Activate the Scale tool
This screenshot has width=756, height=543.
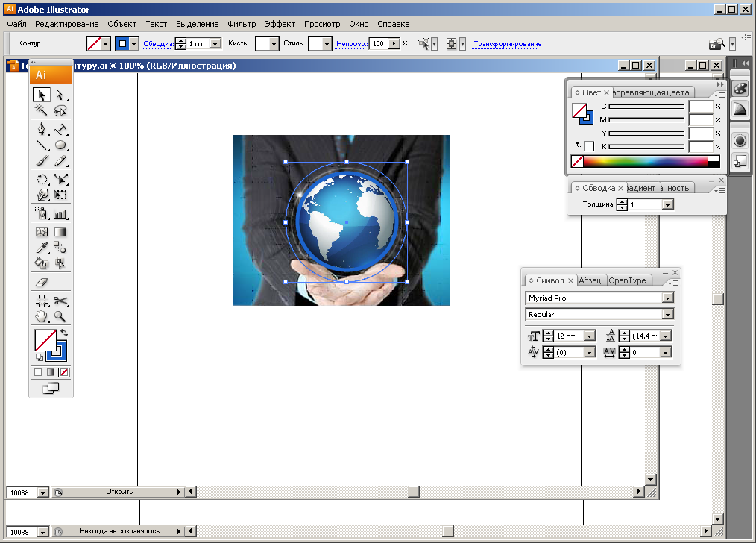tap(60, 179)
